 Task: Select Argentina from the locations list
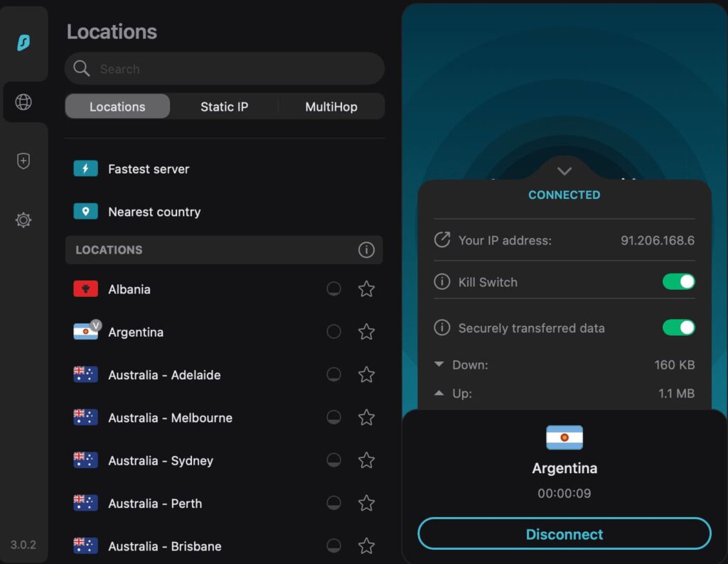click(x=224, y=332)
